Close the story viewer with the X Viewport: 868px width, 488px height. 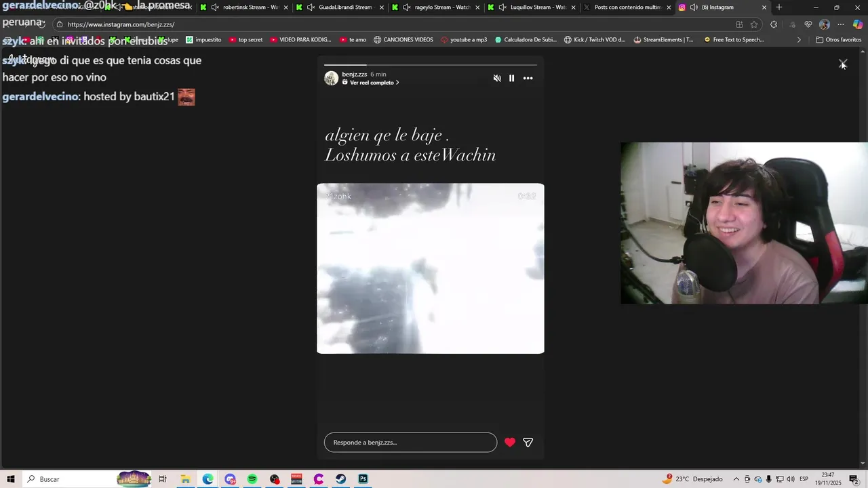843,64
